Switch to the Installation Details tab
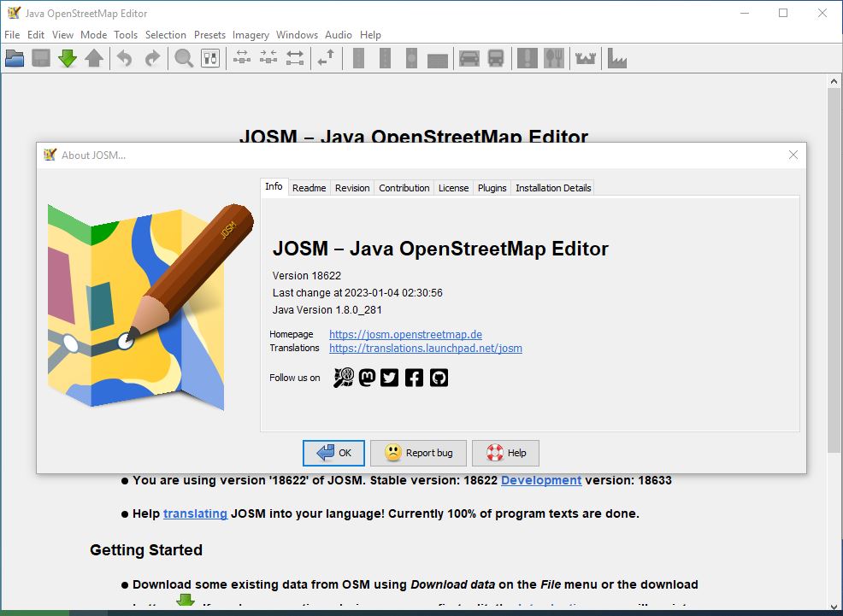843x616 pixels. [553, 188]
